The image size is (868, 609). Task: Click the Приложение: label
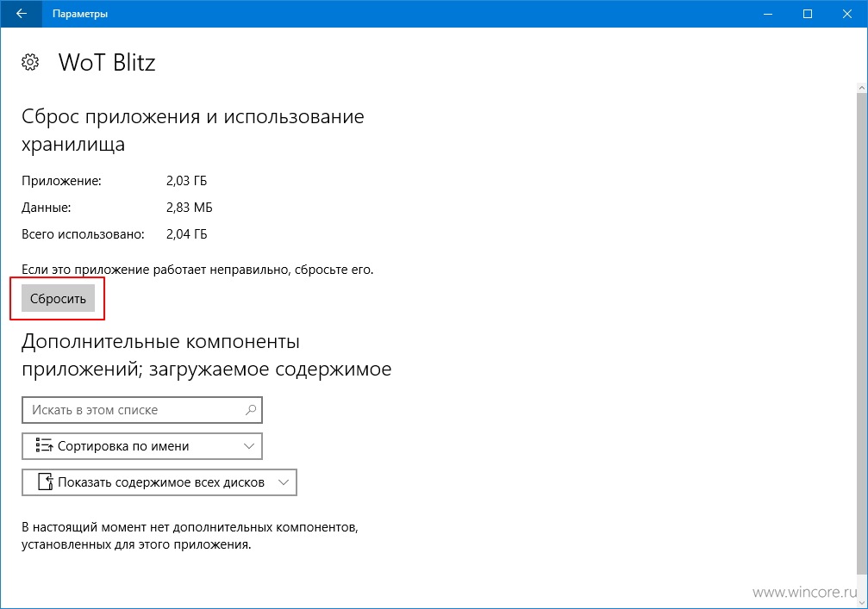[x=61, y=181]
